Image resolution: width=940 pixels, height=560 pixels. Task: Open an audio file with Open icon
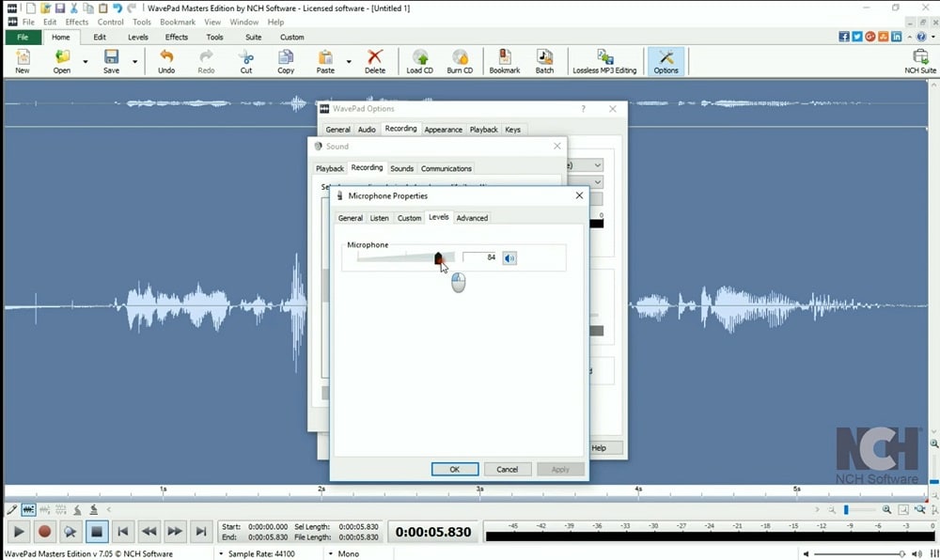click(x=62, y=61)
